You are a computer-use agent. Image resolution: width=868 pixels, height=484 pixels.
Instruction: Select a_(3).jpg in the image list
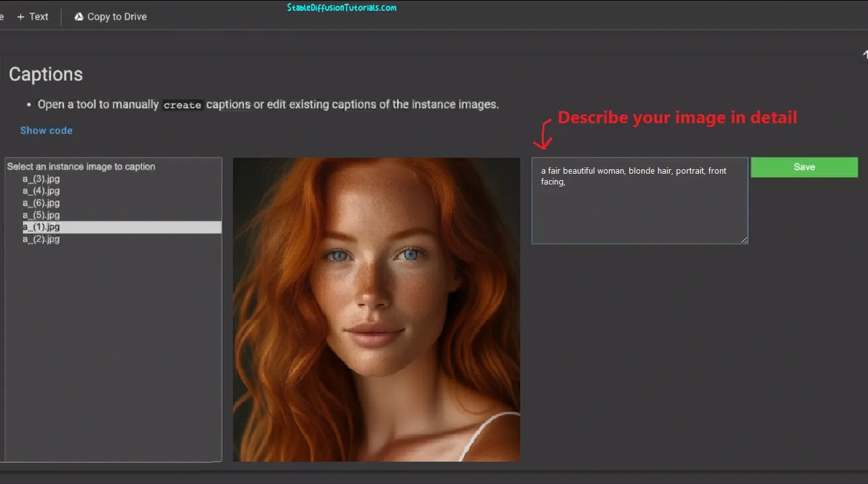coord(41,179)
